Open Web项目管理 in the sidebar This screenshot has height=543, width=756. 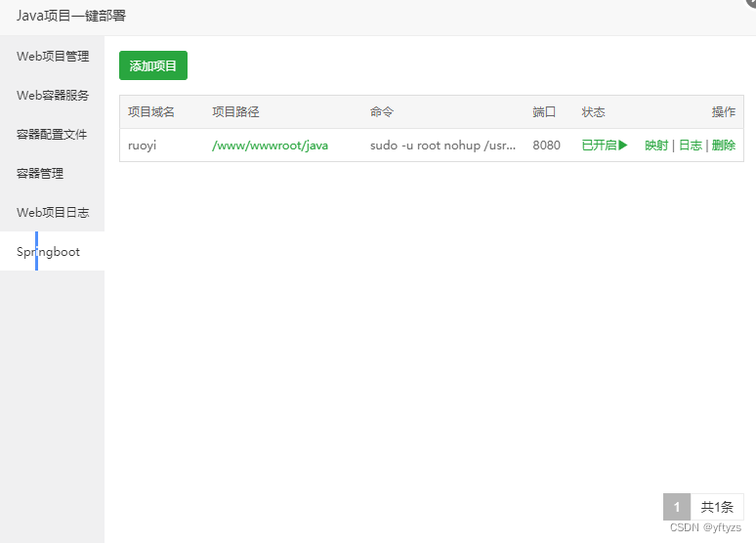click(x=52, y=56)
